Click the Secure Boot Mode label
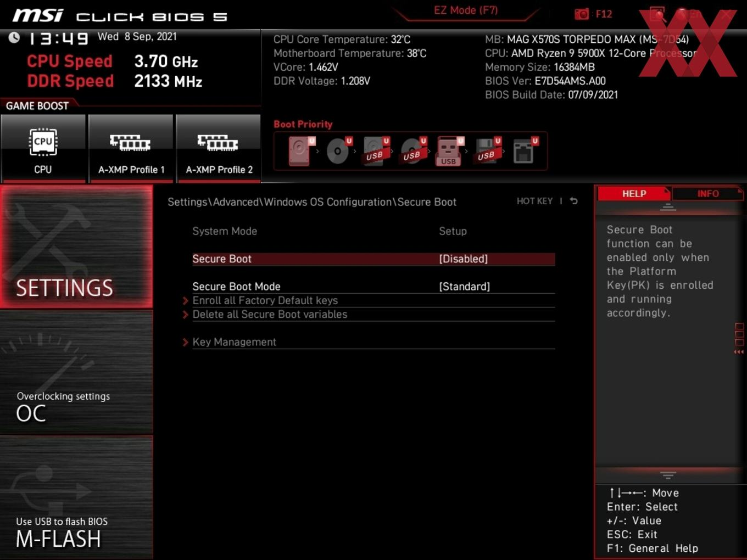This screenshot has height=560, width=747. [236, 287]
